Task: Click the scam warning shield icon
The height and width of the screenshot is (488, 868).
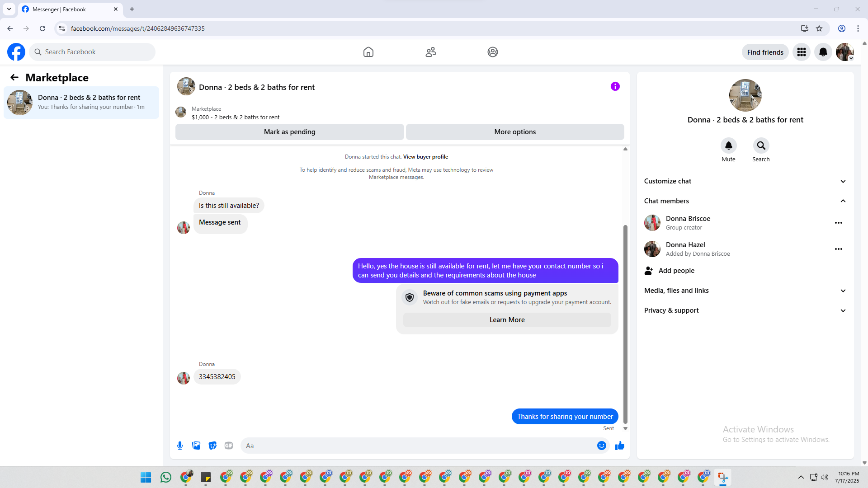Action: [410, 297]
